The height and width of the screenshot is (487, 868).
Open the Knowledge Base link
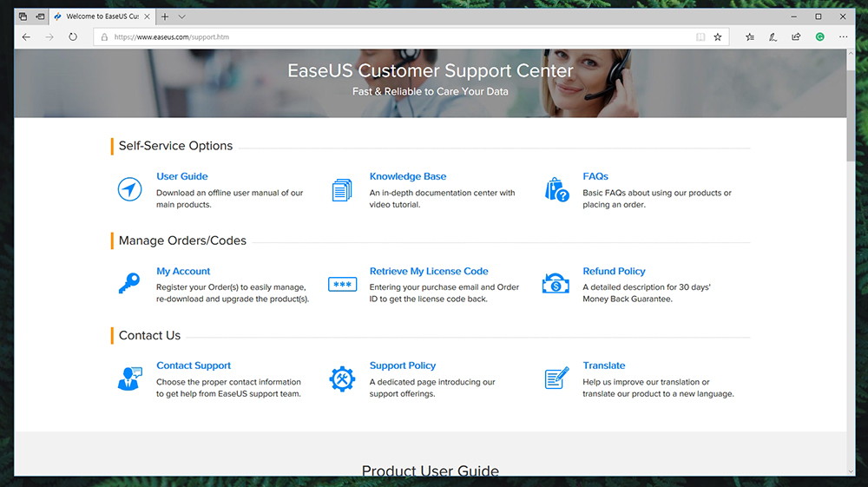407,176
